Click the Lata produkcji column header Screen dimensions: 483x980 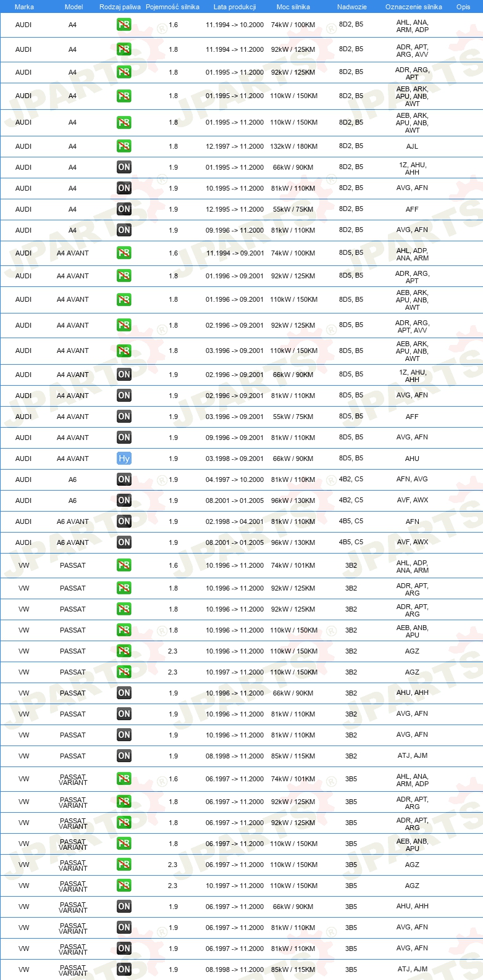click(x=235, y=7)
